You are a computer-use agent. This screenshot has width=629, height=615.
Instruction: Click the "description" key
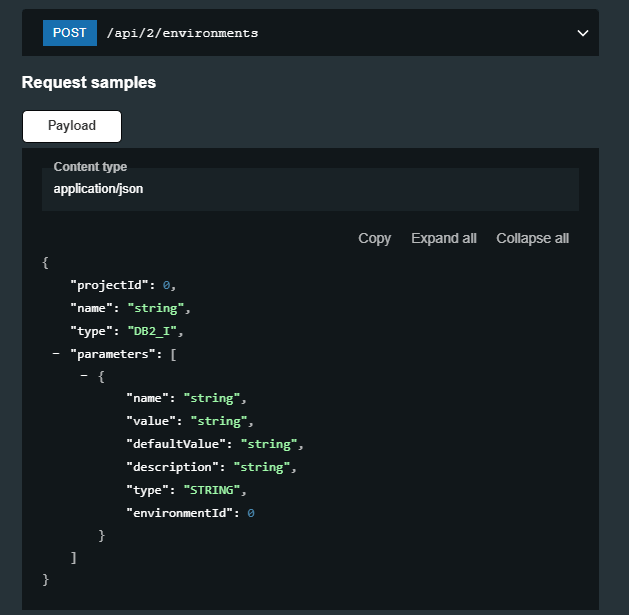[x=175, y=467]
